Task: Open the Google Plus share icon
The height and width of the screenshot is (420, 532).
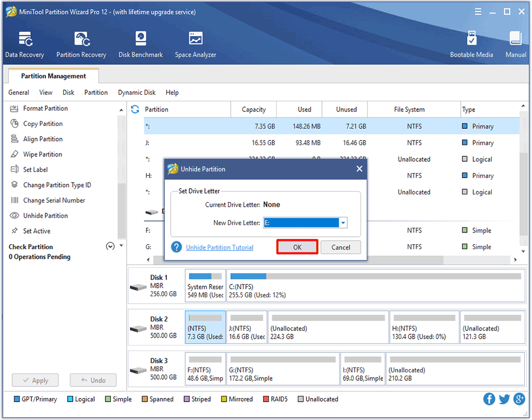Action: (x=519, y=399)
